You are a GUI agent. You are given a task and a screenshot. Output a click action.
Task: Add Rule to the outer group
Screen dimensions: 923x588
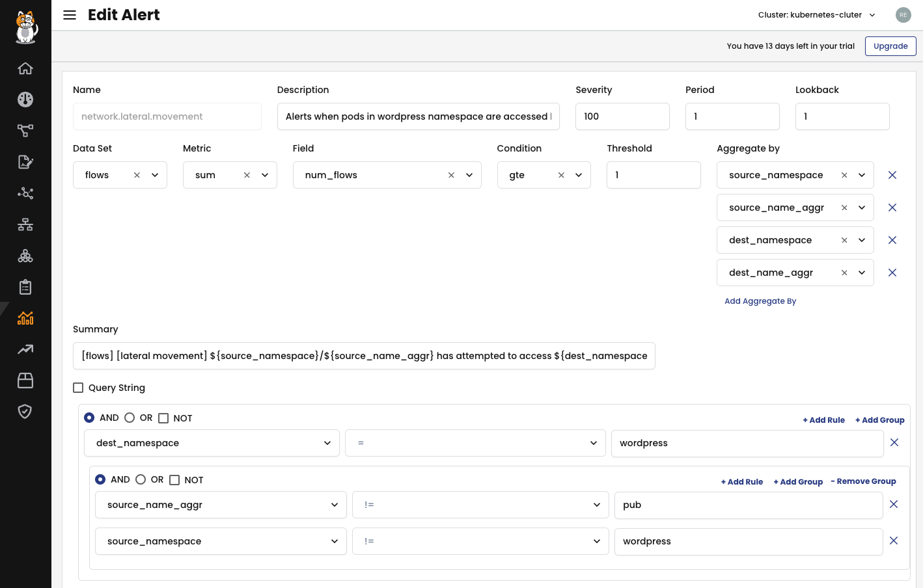824,420
